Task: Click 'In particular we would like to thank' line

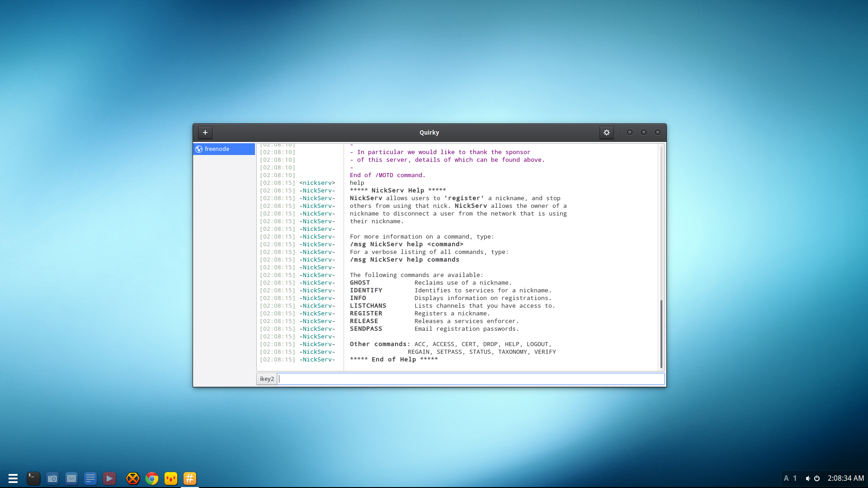Action: (x=440, y=152)
